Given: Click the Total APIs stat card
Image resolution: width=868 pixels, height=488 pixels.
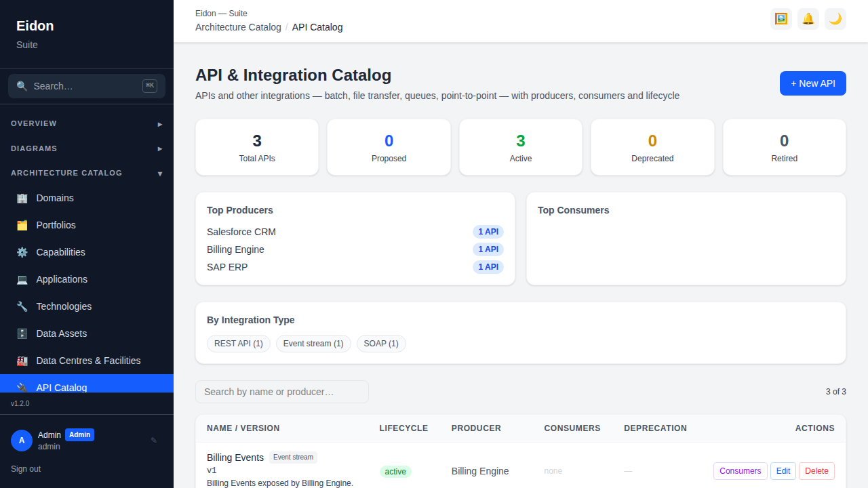Looking at the screenshot, I should (x=257, y=147).
